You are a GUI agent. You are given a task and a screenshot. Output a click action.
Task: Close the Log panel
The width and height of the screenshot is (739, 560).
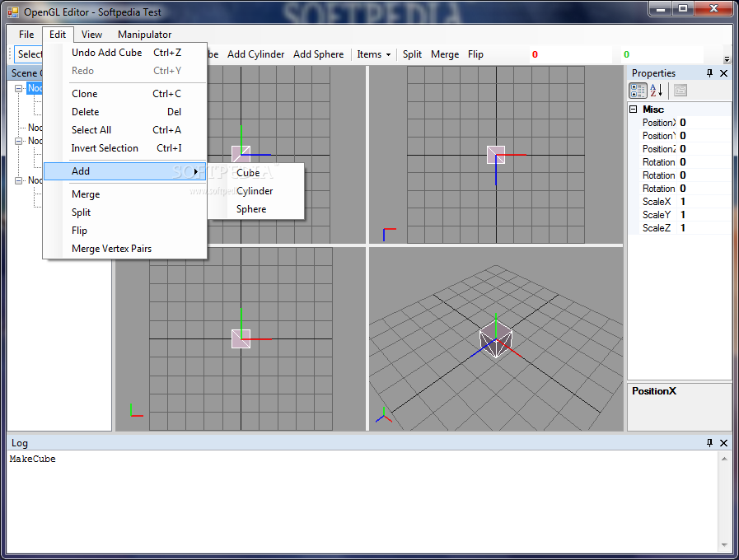(x=724, y=443)
